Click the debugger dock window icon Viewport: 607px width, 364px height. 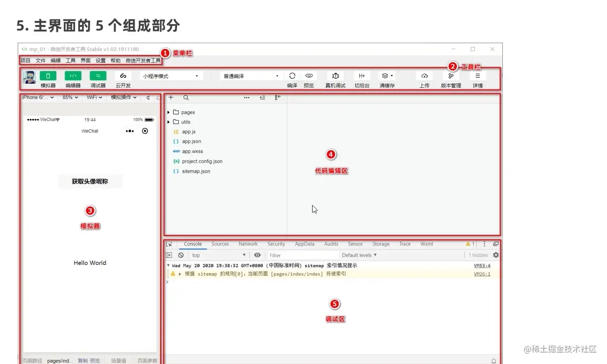pos(496,244)
